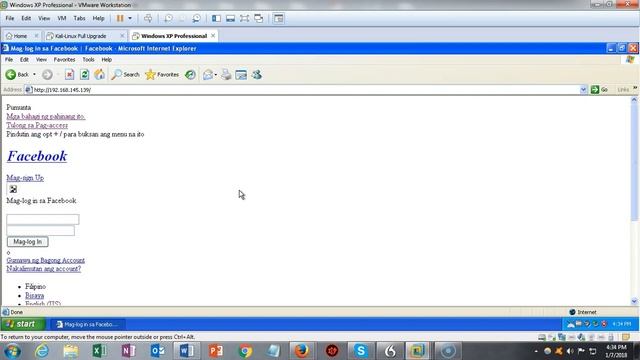Open PowerPoint from the Windows taskbar
640x360 pixels.
click(216, 351)
